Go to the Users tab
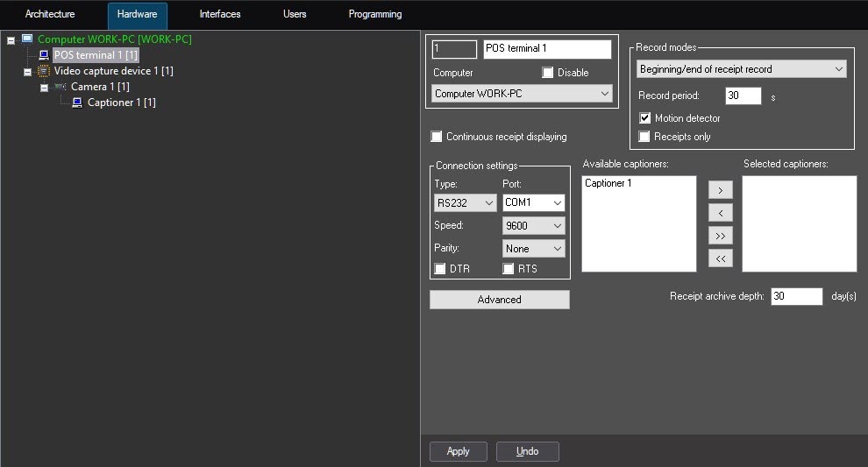This screenshot has width=868, height=467. pyautogui.click(x=295, y=14)
